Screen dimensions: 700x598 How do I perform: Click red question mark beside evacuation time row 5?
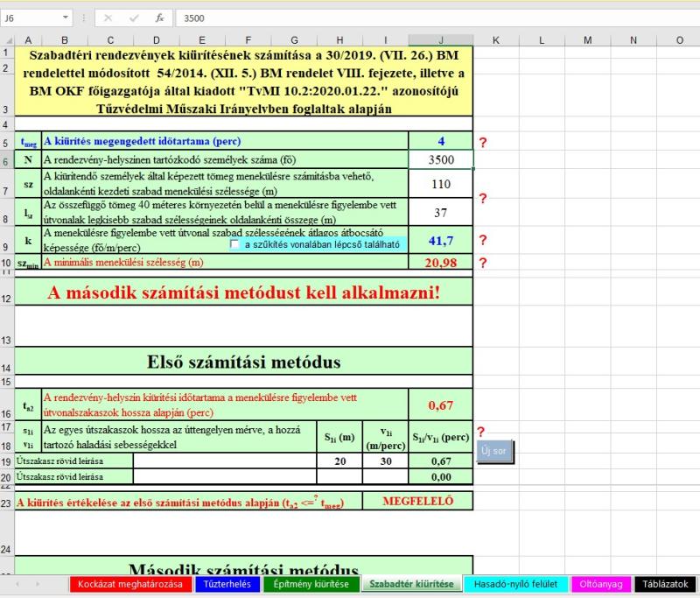coord(483,143)
